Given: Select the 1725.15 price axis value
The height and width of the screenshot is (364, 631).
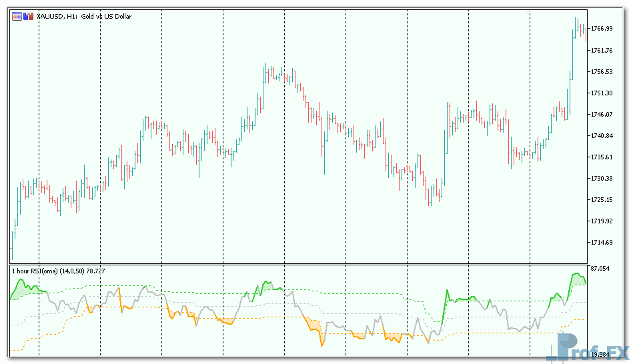Looking at the screenshot, I should 602,199.
